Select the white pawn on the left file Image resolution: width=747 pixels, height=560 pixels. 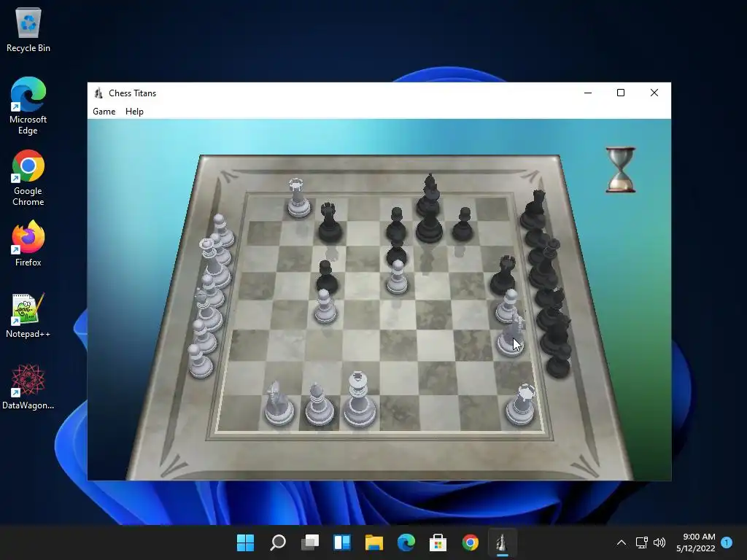click(325, 306)
